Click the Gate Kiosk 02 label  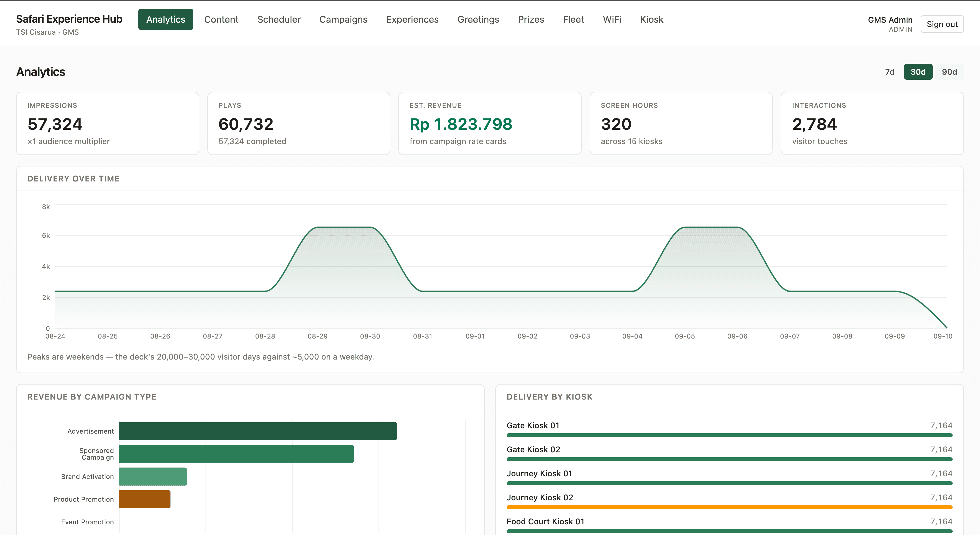pyautogui.click(x=533, y=449)
